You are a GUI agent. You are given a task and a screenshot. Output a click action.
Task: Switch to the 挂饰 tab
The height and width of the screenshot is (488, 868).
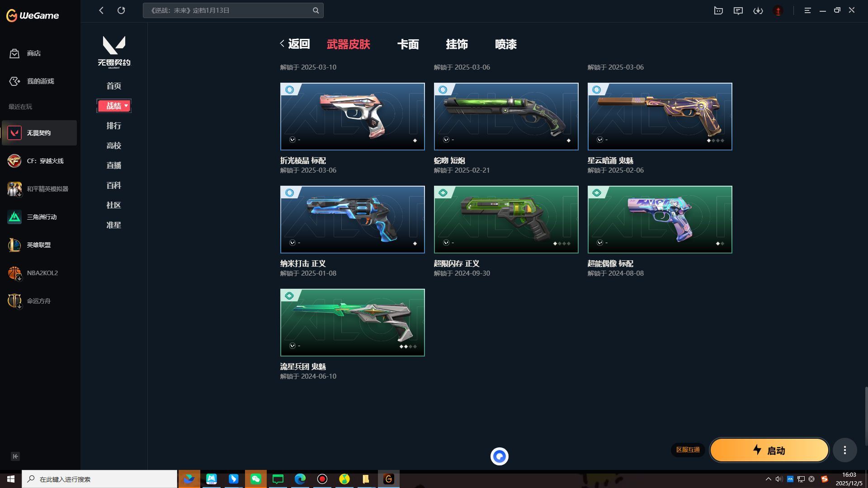coord(458,44)
